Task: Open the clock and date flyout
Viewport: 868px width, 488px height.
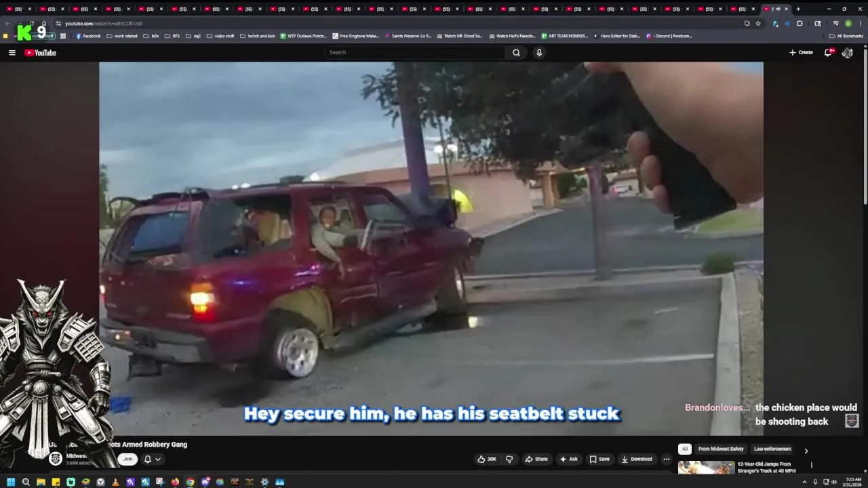Action: point(852,482)
